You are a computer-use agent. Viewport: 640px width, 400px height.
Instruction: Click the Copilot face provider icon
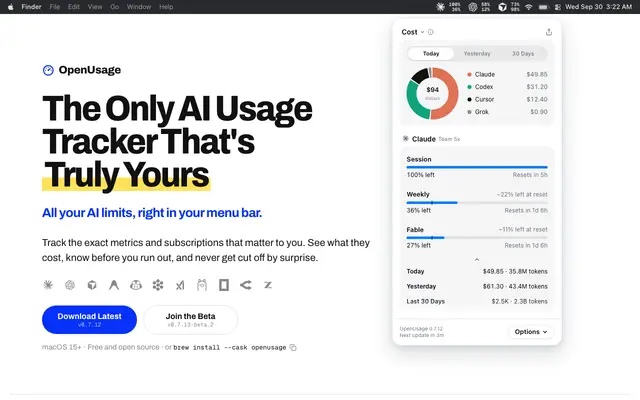pos(136,285)
